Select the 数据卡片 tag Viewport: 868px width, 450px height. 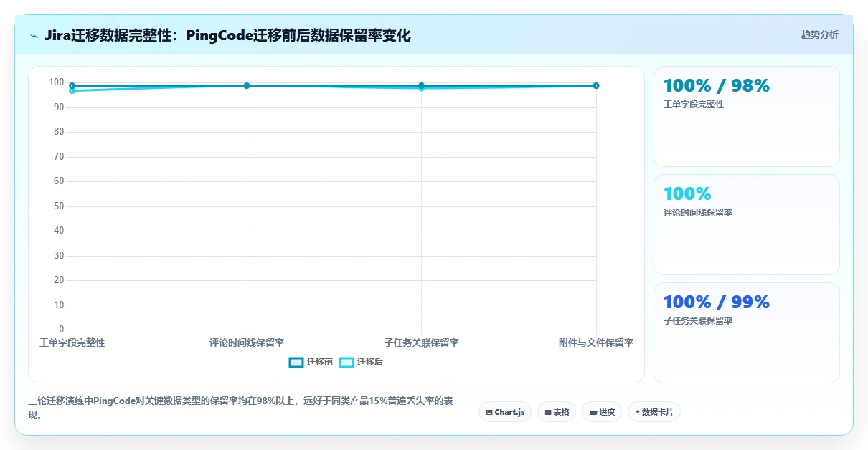pos(654,412)
